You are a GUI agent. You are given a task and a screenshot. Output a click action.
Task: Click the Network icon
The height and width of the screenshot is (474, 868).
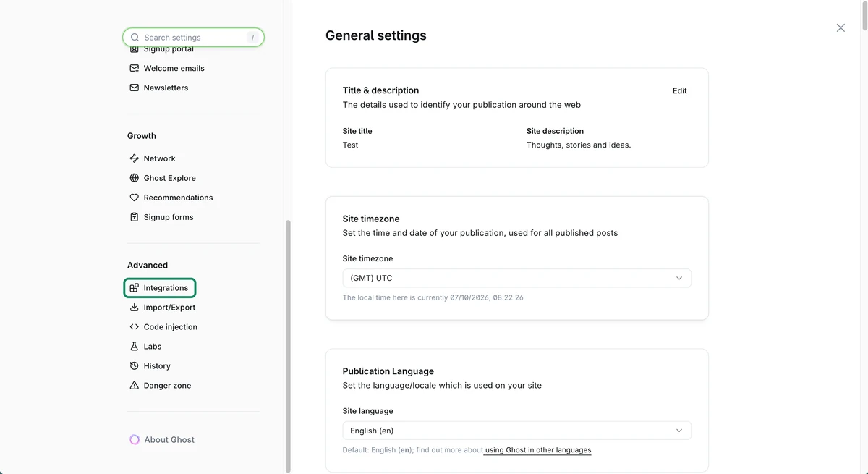pyautogui.click(x=134, y=158)
